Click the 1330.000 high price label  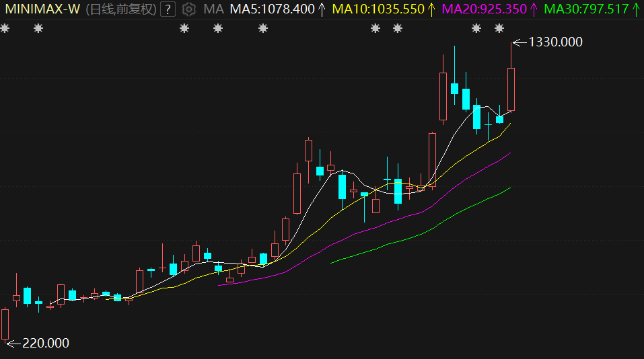[555, 42]
